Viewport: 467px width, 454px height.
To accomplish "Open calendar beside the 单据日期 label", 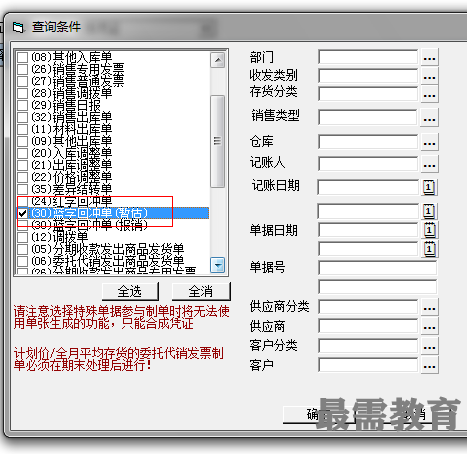I will pyautogui.click(x=430, y=230).
